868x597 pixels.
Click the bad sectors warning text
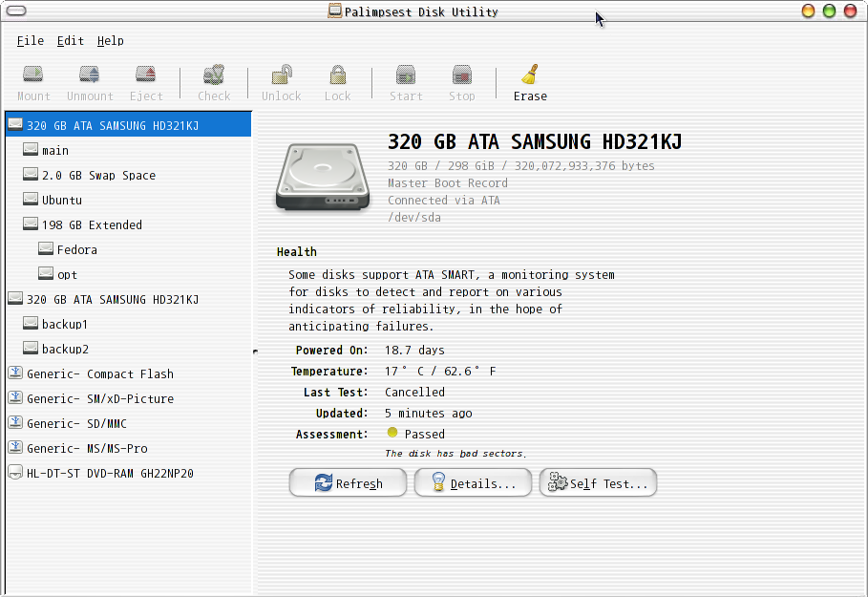click(x=455, y=454)
